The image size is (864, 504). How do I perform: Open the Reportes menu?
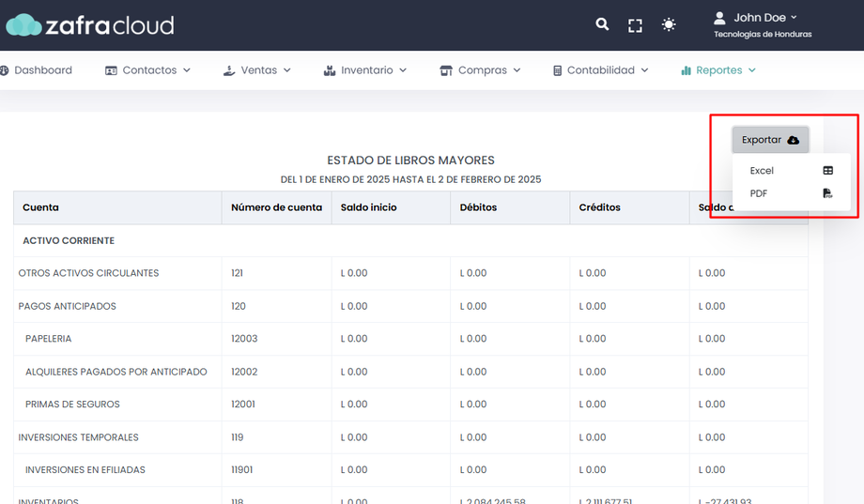(719, 70)
